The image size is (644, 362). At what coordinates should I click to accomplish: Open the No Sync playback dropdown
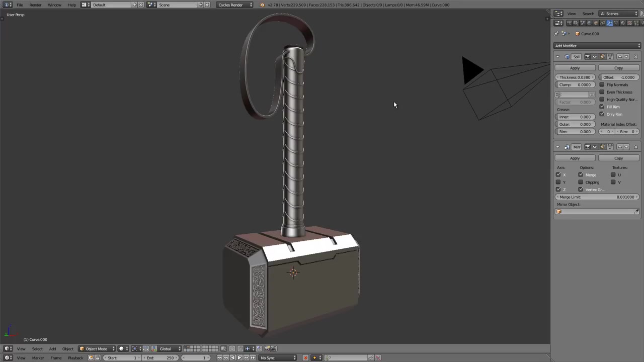coord(278,358)
